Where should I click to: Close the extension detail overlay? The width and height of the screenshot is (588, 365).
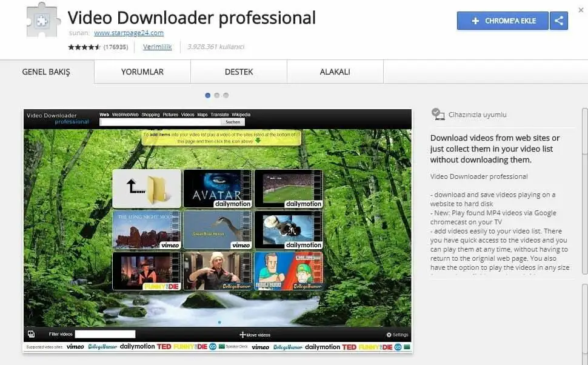pyautogui.click(x=581, y=10)
